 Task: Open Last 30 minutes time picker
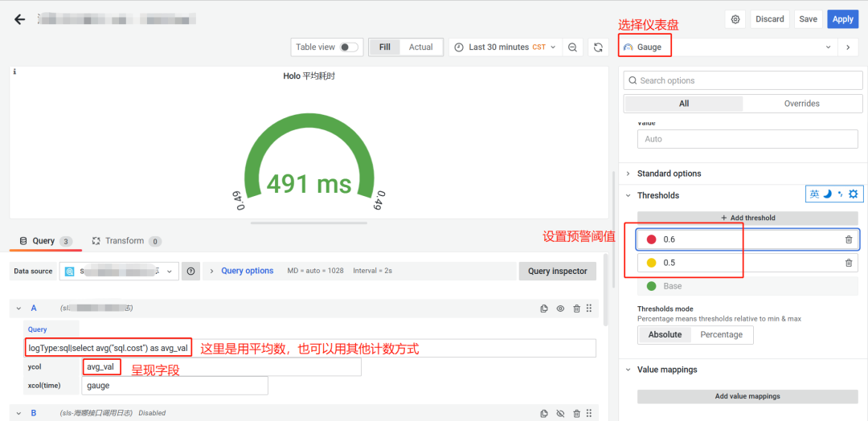coord(505,47)
